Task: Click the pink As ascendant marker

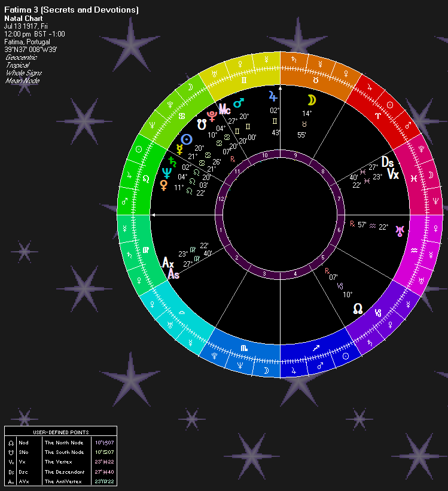Action: (x=173, y=275)
